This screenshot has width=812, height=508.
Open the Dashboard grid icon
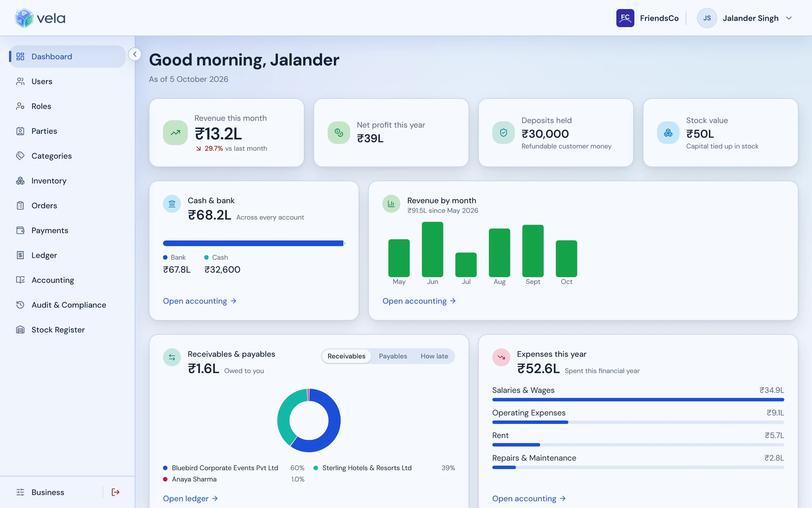20,56
